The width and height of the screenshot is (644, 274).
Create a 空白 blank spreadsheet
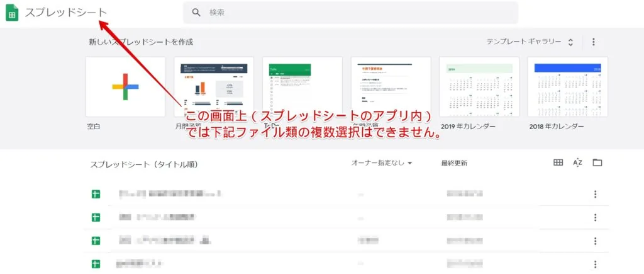(x=125, y=87)
